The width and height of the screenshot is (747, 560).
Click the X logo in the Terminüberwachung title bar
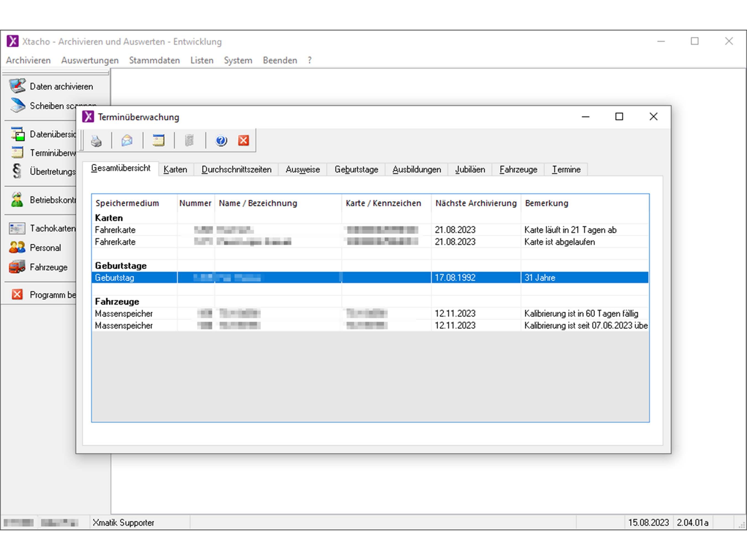pos(88,117)
